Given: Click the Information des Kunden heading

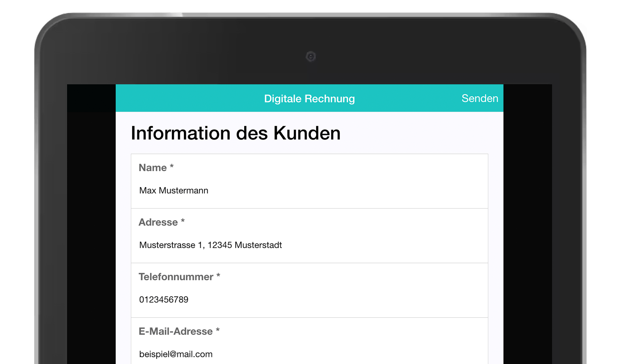Looking at the screenshot, I should point(236,133).
